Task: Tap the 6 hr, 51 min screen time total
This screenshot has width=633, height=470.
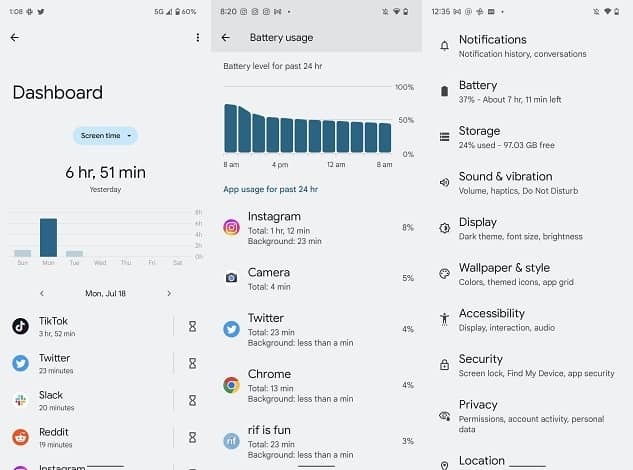Action: pyautogui.click(x=105, y=172)
